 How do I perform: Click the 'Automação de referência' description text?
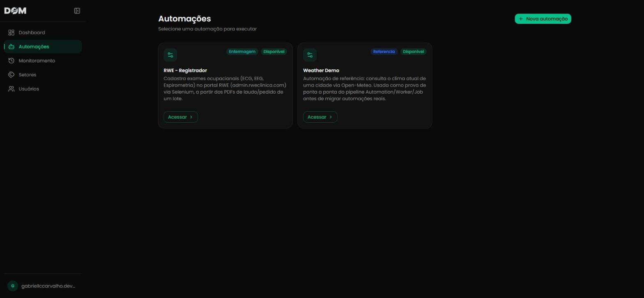coord(365,89)
